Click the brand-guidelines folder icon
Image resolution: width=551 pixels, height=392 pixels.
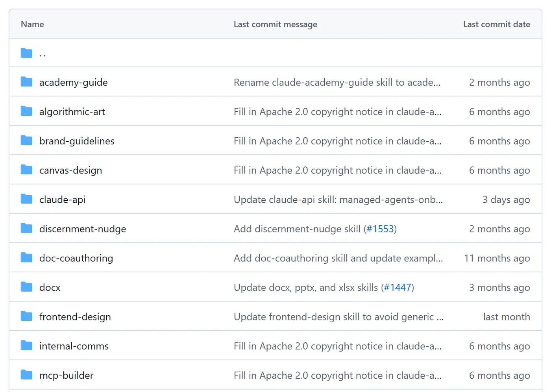pos(26,141)
